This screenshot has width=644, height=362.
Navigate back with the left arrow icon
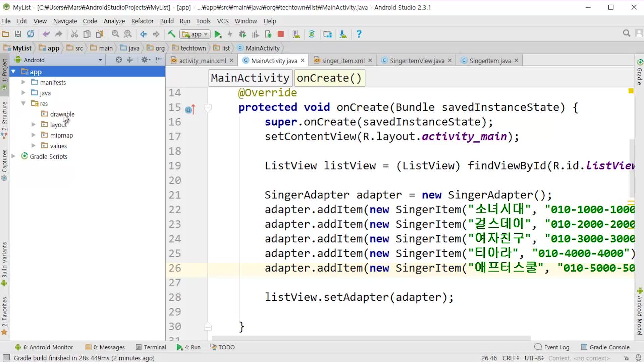tap(143, 34)
